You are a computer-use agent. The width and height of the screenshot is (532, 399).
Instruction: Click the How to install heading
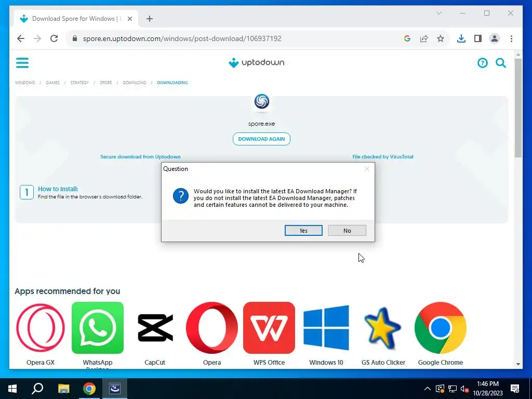[58, 189]
